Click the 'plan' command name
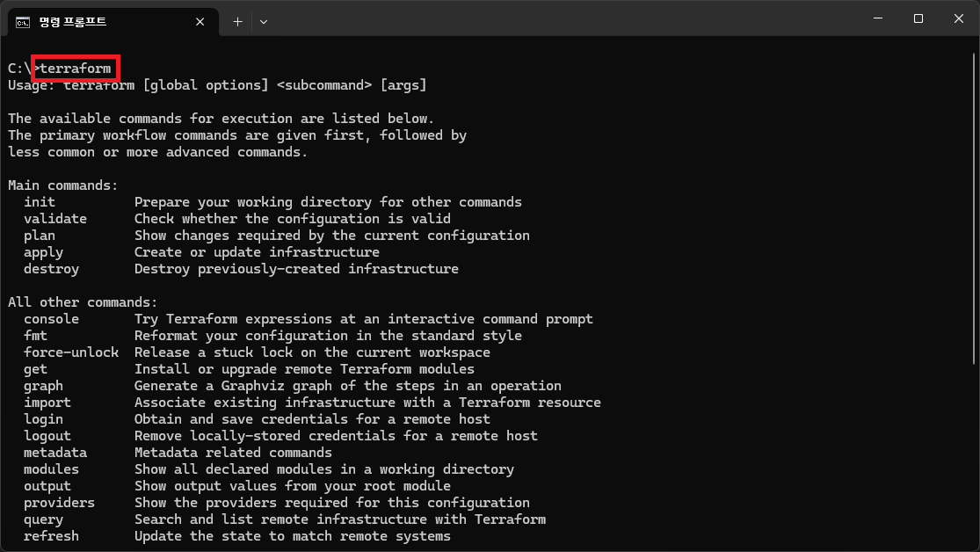Image resolution: width=980 pixels, height=552 pixels. (x=40, y=236)
